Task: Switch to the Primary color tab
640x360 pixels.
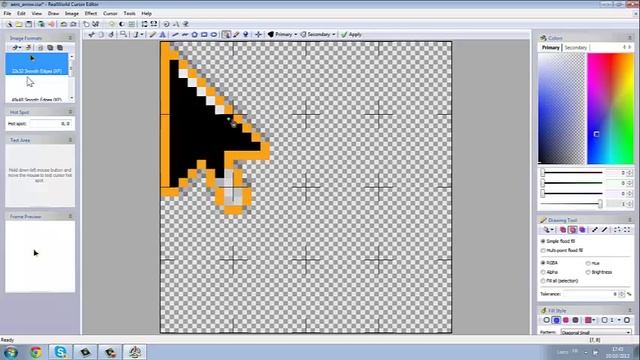Action: pos(551,48)
